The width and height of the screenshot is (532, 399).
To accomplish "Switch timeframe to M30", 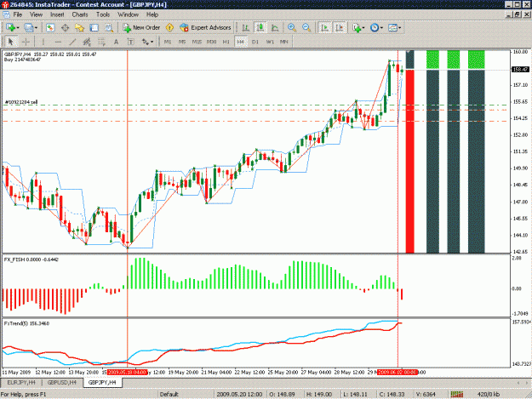I will point(211,42).
